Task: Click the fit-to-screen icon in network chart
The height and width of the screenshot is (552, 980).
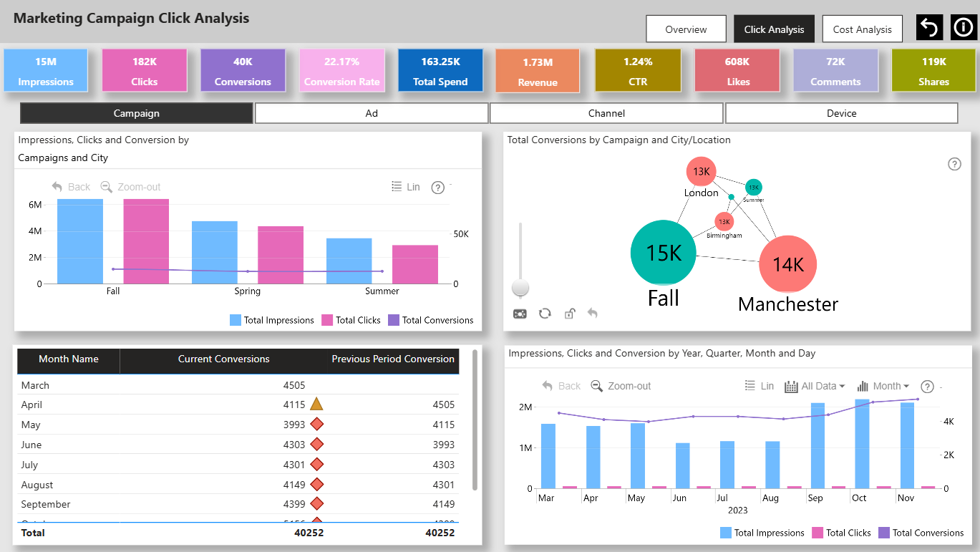Action: pos(520,314)
